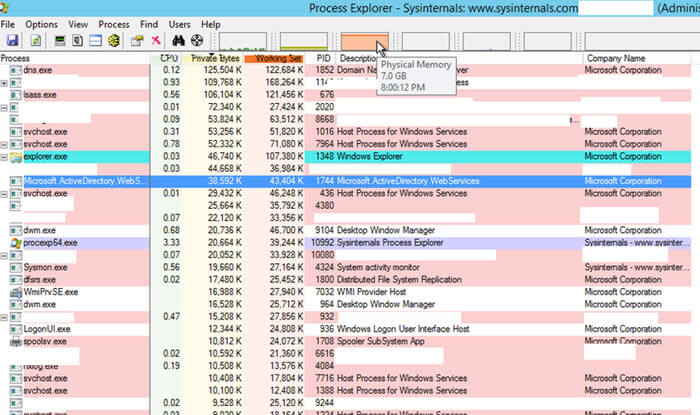Click the 'Spooler SubSystem App' description

(x=381, y=341)
